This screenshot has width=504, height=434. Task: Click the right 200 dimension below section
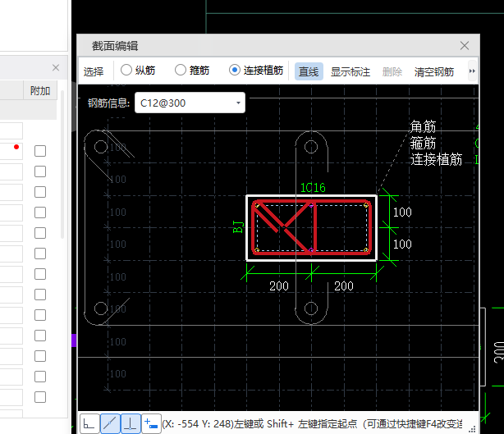pyautogui.click(x=344, y=286)
